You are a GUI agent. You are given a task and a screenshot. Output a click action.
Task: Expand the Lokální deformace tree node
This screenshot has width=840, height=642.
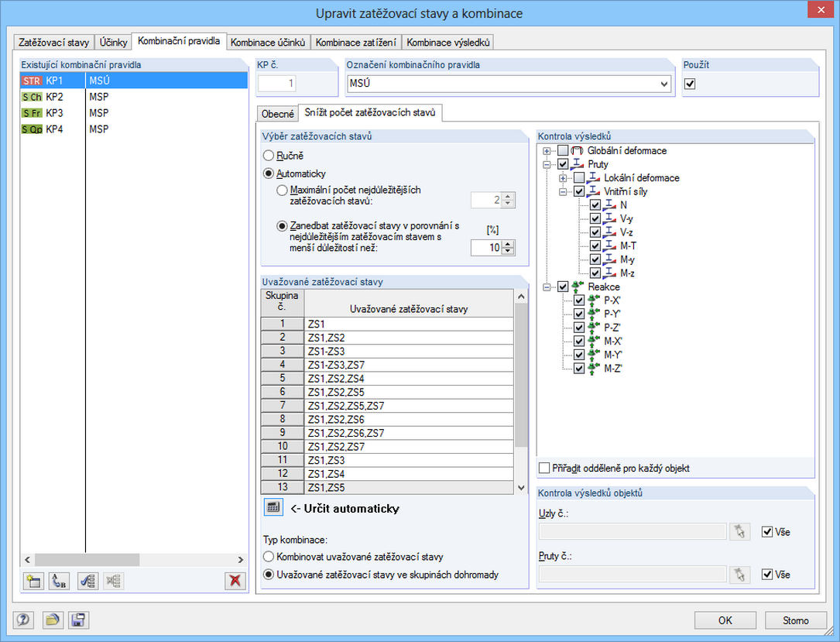[x=563, y=178]
